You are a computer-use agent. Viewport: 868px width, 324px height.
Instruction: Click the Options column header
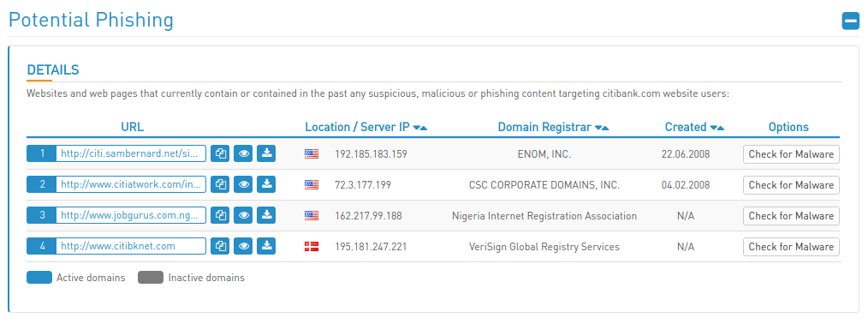point(788,127)
